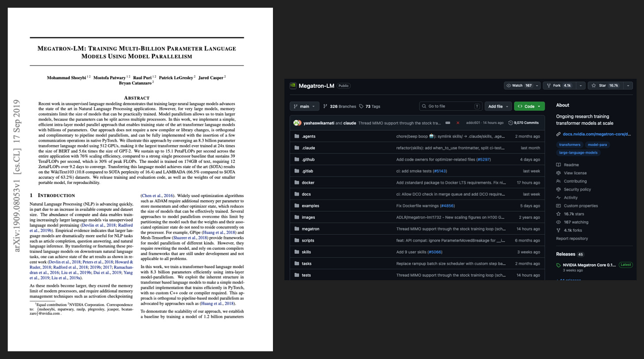Open the megatron folder name link
Image resolution: width=644 pixels, height=359 pixels.
310,229
